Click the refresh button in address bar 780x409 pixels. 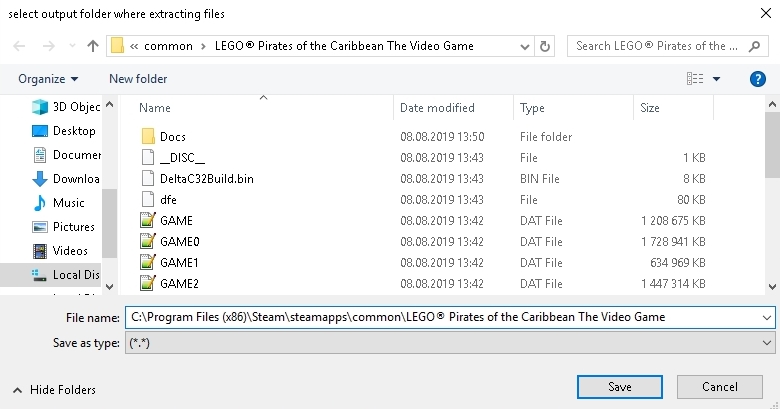(x=545, y=46)
